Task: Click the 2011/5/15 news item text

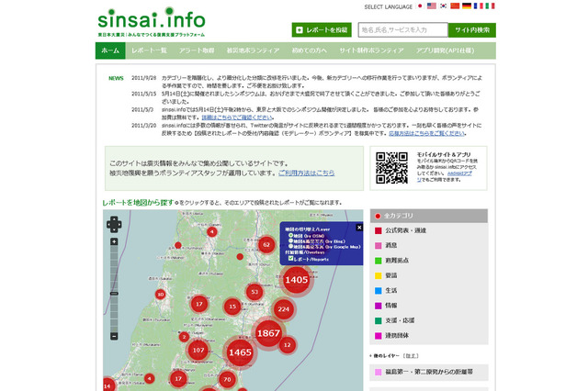Action: [321, 97]
